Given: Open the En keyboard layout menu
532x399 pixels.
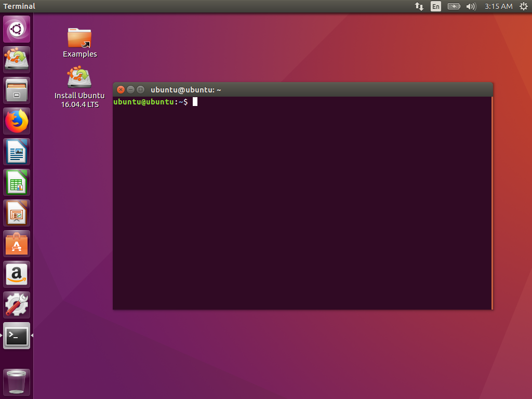Looking at the screenshot, I should coord(436,6).
